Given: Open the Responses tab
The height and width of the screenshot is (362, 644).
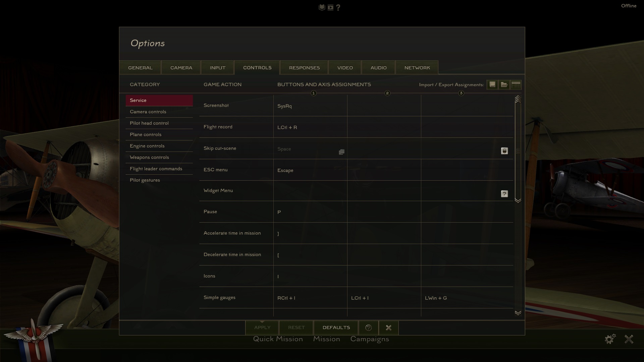Looking at the screenshot, I should pos(304,67).
